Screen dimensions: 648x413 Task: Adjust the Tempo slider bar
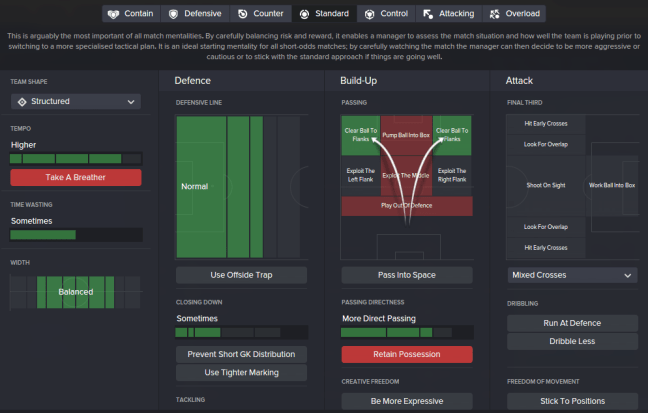click(75, 159)
